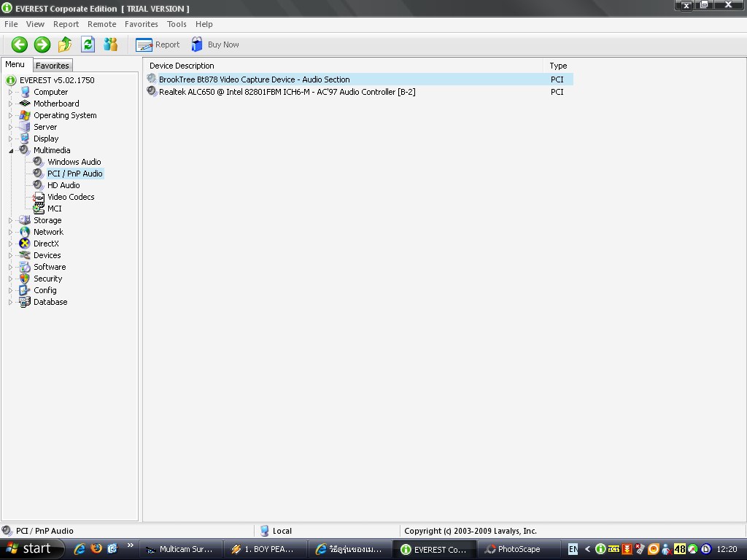Open the View menu
The height and width of the screenshot is (560, 747).
(x=35, y=24)
